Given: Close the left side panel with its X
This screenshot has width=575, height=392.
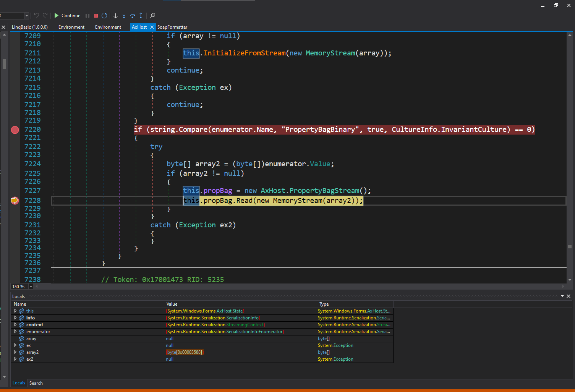Looking at the screenshot, I should (x=3, y=27).
